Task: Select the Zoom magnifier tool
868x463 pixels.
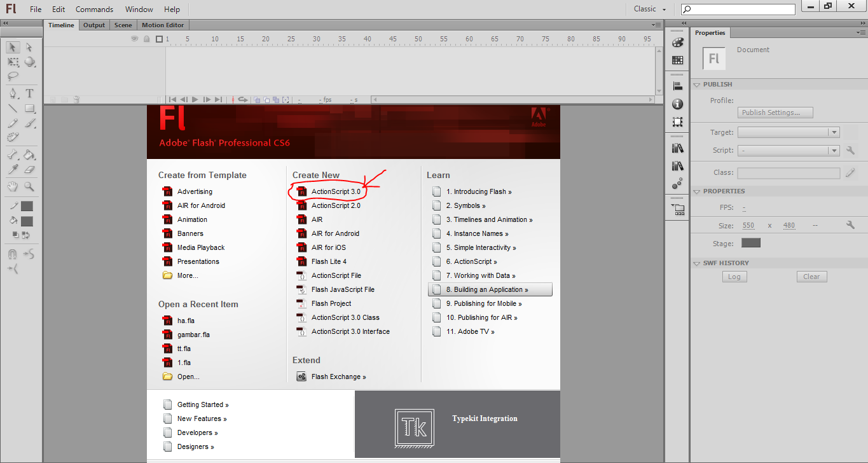Action: (x=29, y=186)
